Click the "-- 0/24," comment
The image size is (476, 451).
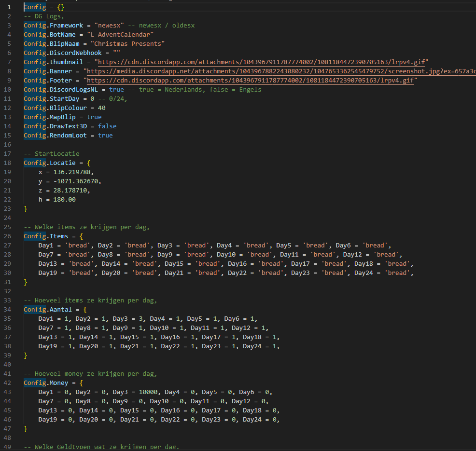(112, 98)
